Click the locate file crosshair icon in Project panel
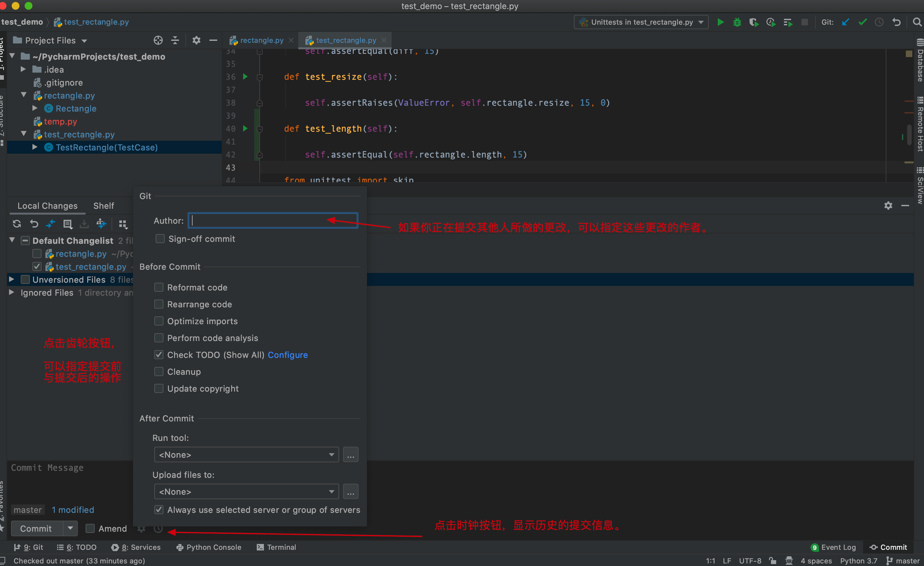Screen dimensions: 924x566 point(158,40)
